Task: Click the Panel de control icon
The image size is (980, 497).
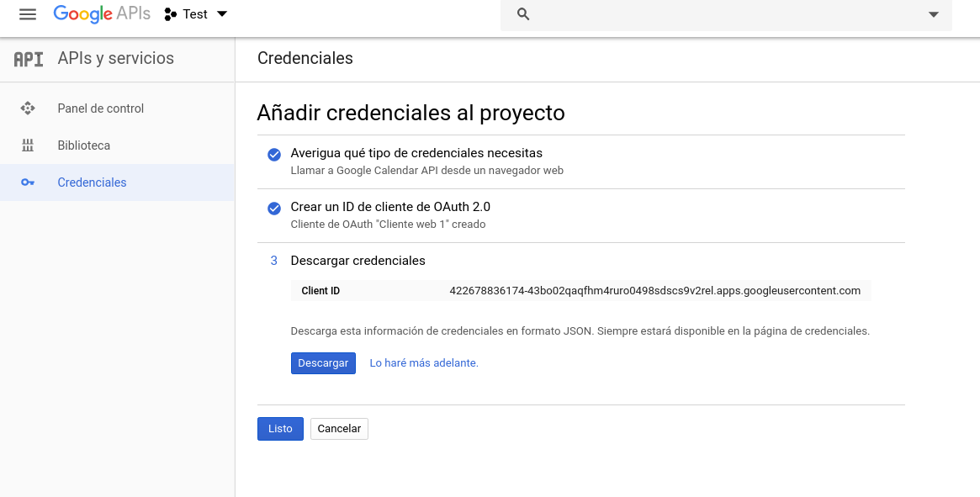Action: 28,108
